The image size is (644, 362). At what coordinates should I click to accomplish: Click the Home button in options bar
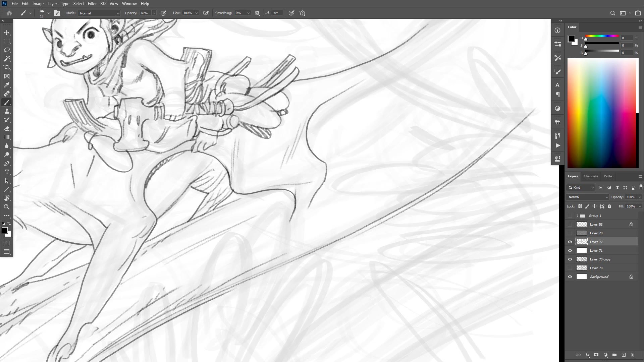pyautogui.click(x=9, y=13)
